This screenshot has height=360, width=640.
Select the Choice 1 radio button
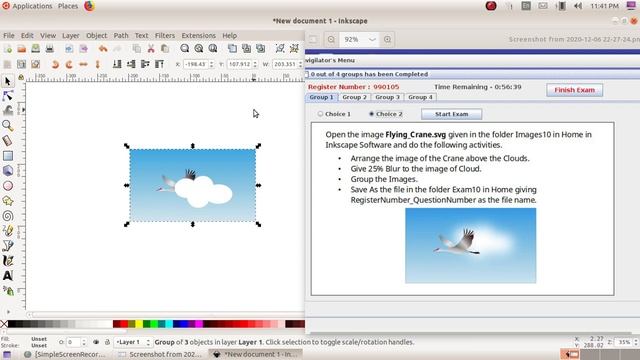pos(320,114)
